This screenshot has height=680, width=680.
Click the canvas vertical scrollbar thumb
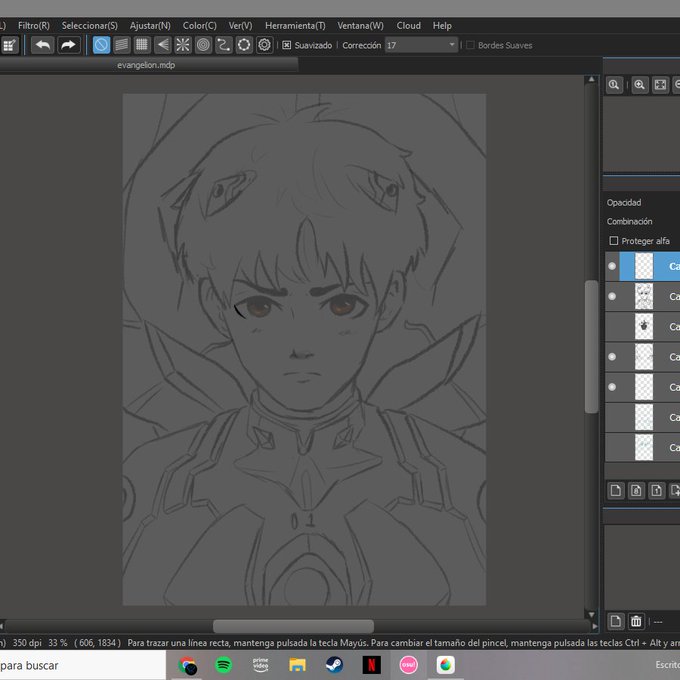coord(592,347)
